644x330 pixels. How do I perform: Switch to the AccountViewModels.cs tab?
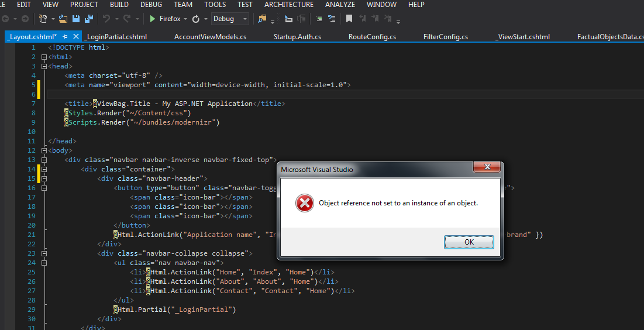(x=211, y=37)
